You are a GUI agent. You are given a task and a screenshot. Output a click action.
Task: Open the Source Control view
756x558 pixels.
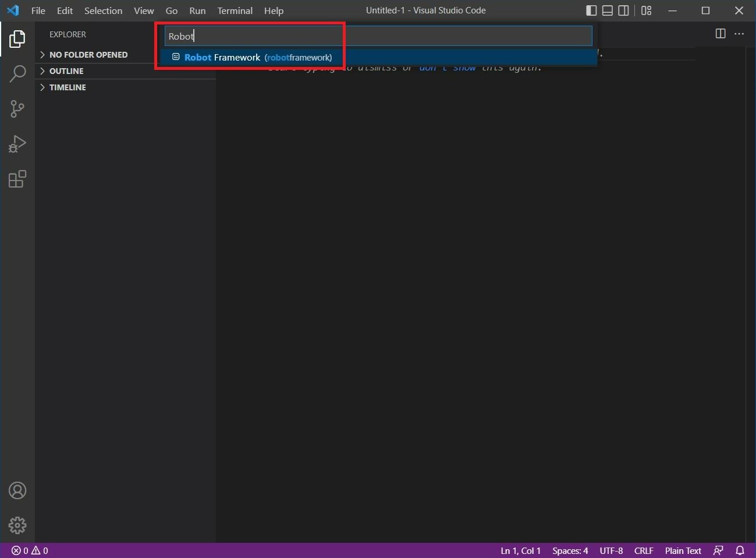click(x=17, y=109)
